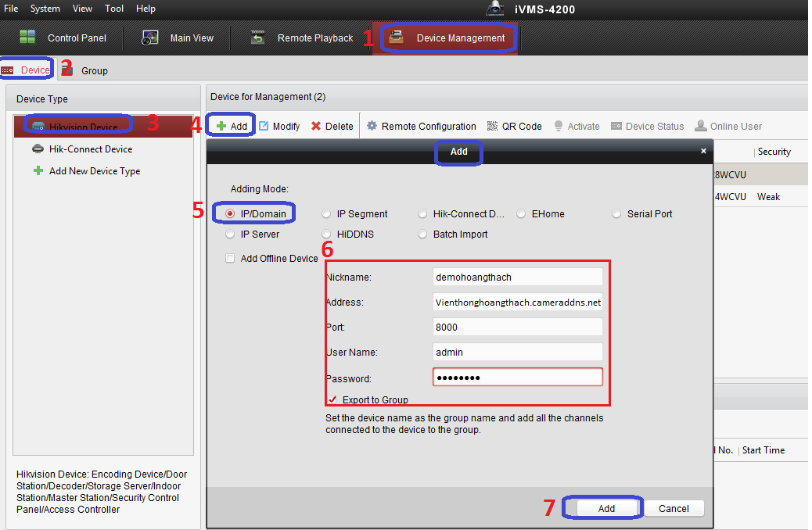Close the Add dialog
The image size is (812, 530).
tap(703, 151)
